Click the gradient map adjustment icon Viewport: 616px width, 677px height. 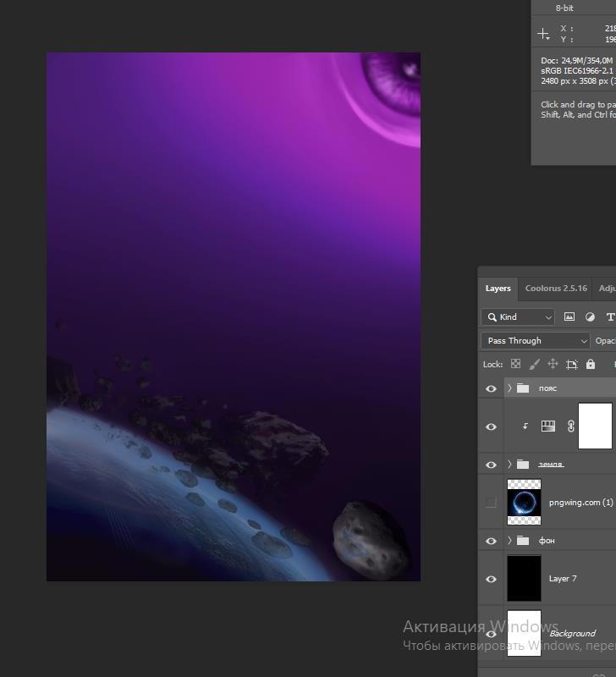pyautogui.click(x=547, y=427)
